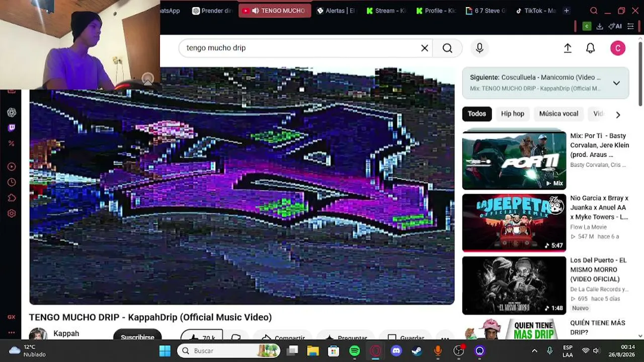The image size is (644, 362).
Task: Open Spotify from the taskbar
Action: [354, 350]
